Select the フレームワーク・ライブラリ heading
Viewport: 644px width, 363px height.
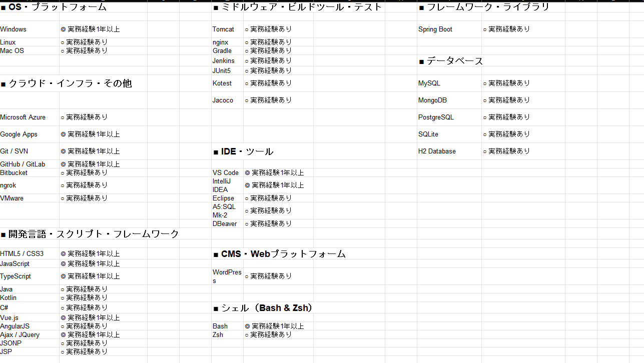484,7
